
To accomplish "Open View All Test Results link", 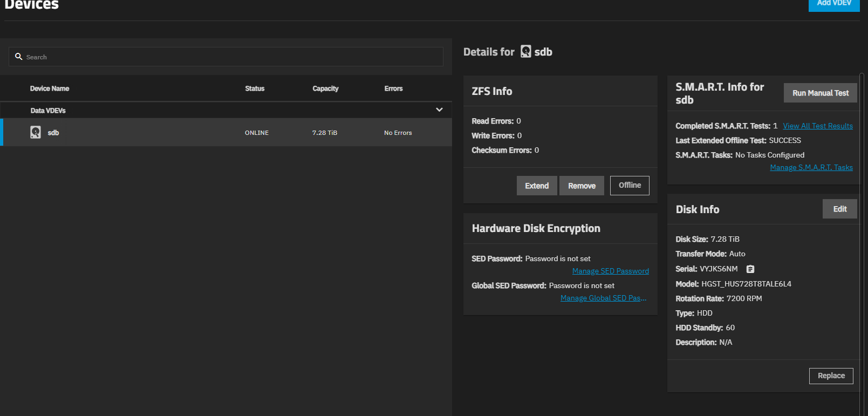I will point(818,126).
